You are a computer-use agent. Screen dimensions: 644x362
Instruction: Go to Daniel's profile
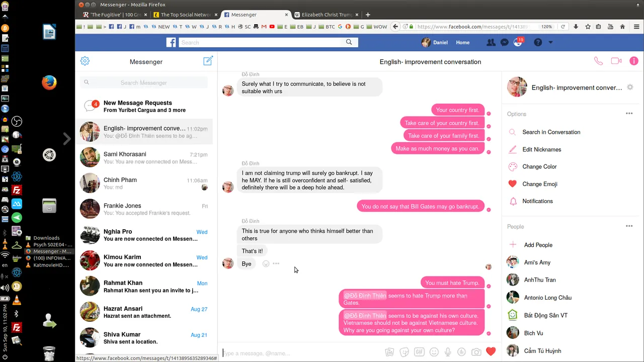point(435,43)
